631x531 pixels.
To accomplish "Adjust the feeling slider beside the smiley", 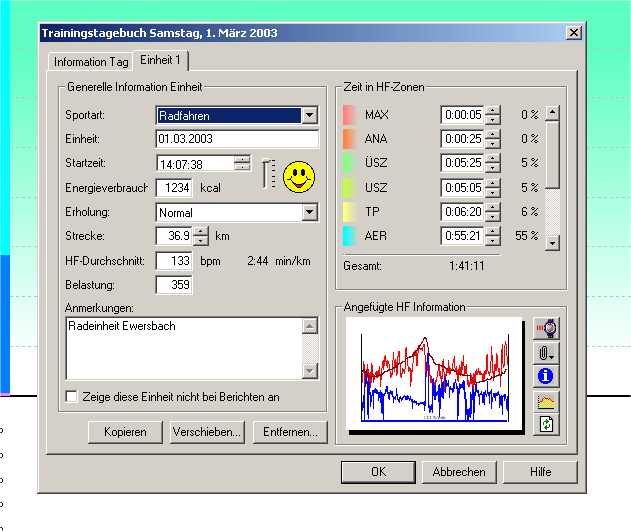I will tap(267, 174).
